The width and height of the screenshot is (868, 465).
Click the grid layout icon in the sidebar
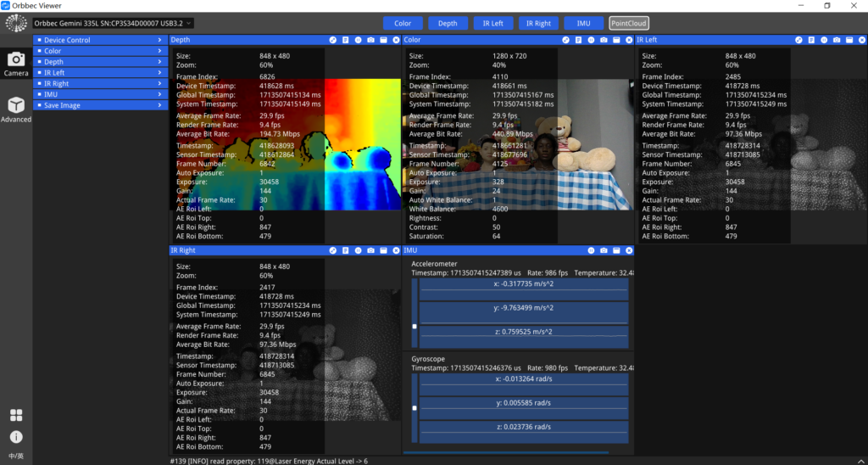pos(15,415)
